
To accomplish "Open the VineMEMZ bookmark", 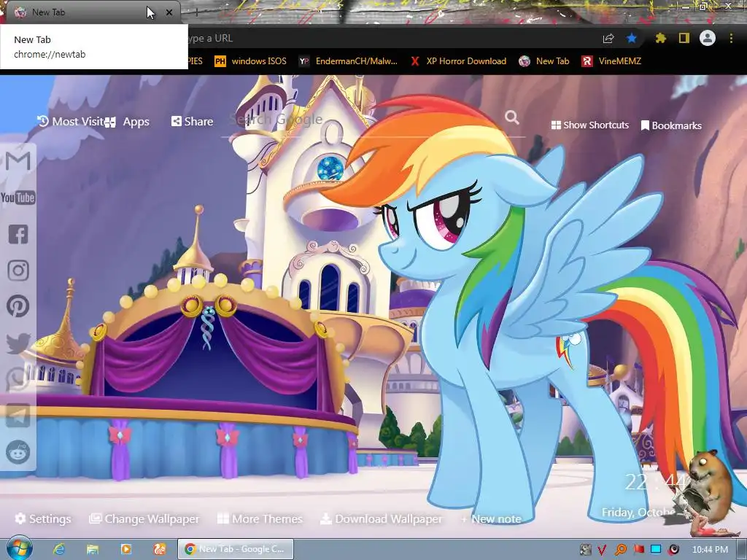I will (x=611, y=61).
